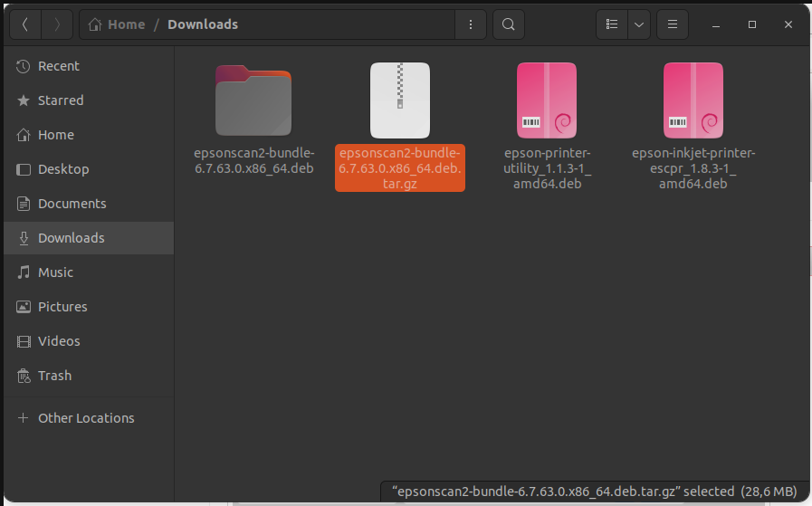Click the home icon in path bar

(x=94, y=24)
